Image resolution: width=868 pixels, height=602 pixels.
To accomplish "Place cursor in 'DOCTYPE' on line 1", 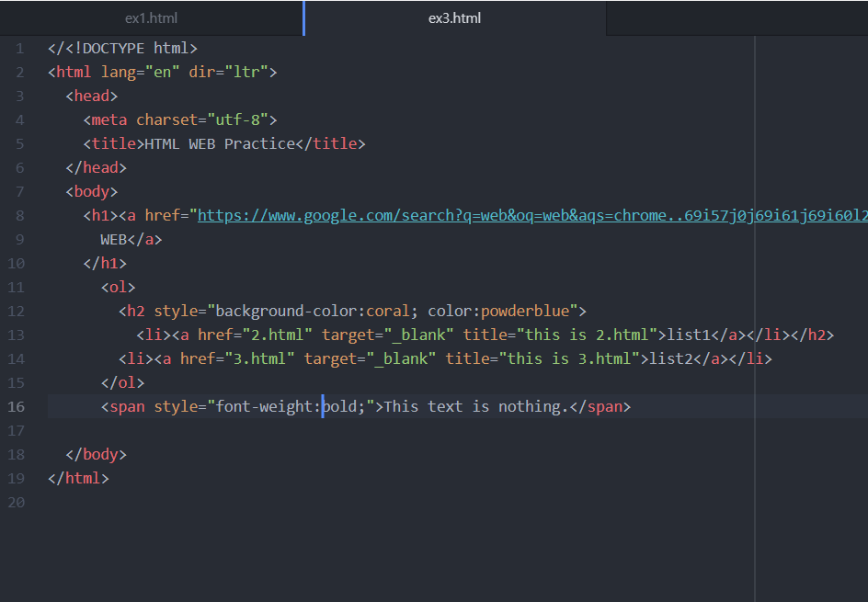I will pyautogui.click(x=113, y=49).
